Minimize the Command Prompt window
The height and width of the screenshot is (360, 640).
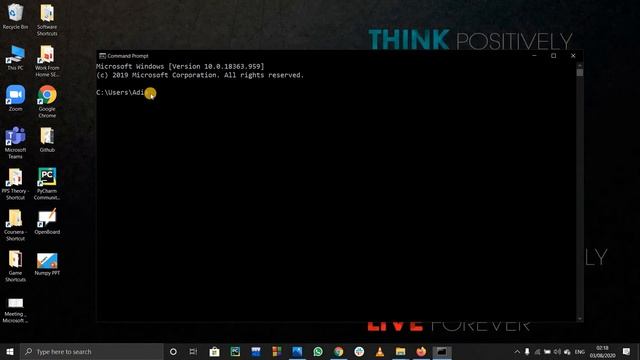534,56
